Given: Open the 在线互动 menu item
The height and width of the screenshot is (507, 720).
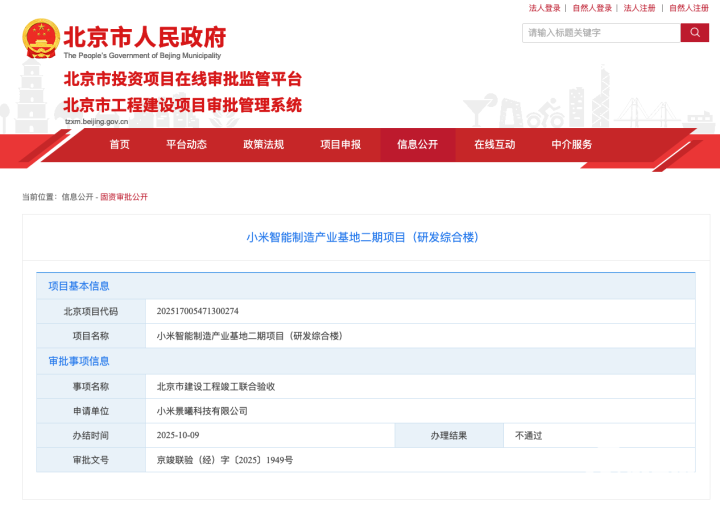Looking at the screenshot, I should [x=494, y=144].
